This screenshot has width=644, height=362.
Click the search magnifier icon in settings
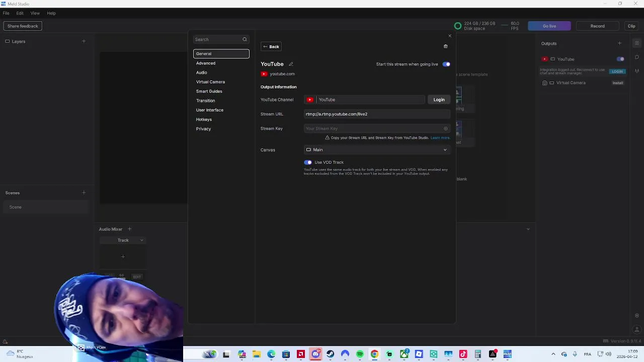pos(245,39)
